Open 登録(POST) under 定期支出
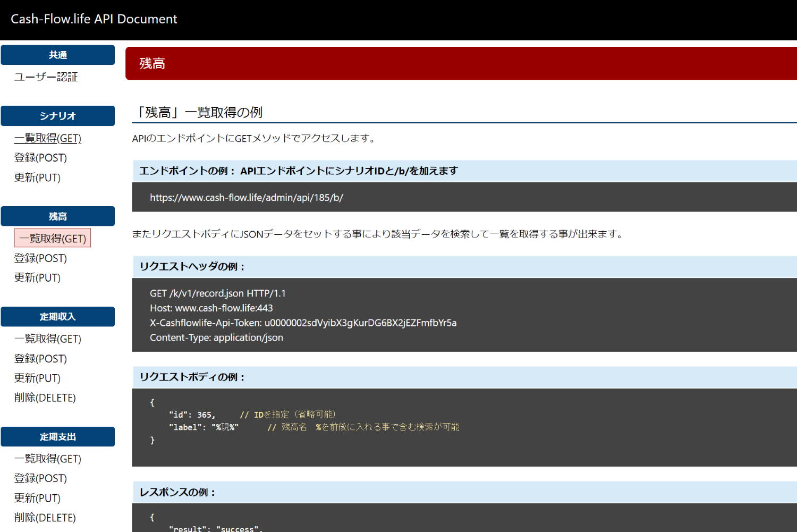The height and width of the screenshot is (532, 797). point(41,478)
